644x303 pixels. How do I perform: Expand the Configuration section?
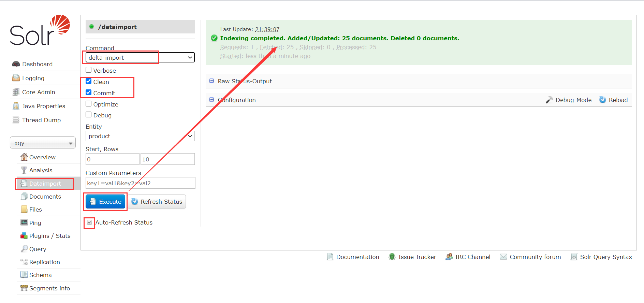(236, 100)
